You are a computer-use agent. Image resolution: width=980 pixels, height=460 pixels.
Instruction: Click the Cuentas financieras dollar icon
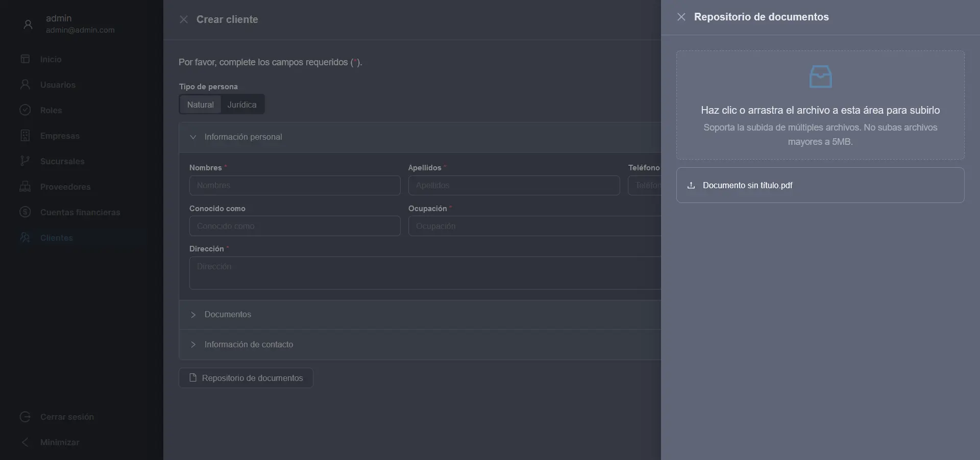click(25, 212)
